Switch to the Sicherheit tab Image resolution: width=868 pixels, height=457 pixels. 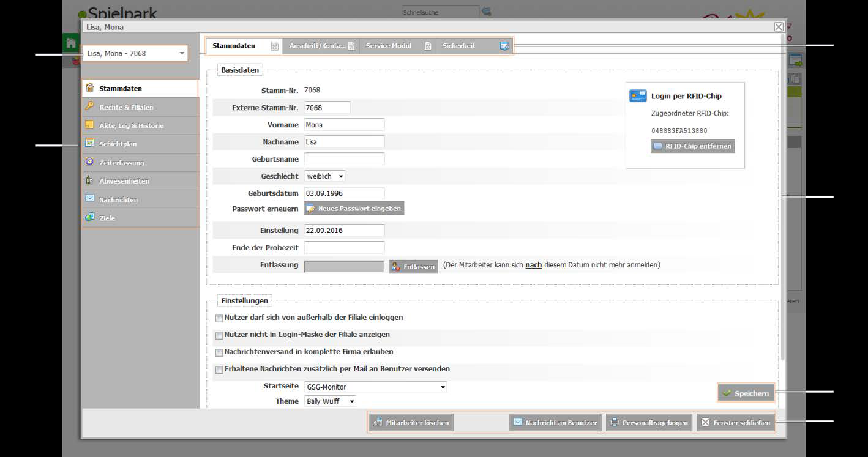click(x=474, y=46)
